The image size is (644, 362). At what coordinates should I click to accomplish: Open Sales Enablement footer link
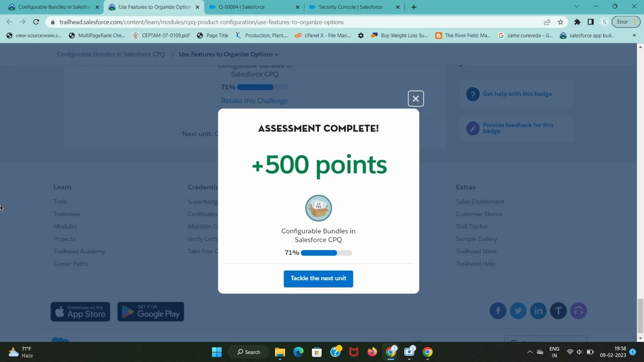[x=480, y=202]
